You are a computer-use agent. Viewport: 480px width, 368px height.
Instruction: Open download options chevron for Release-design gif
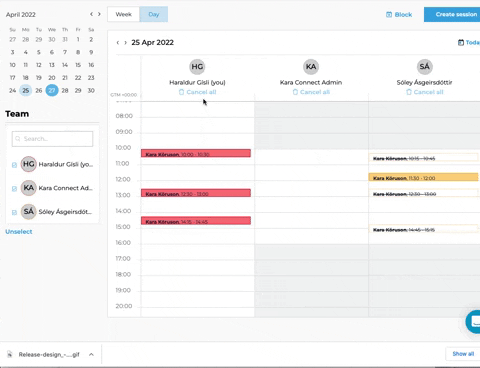coord(91,354)
